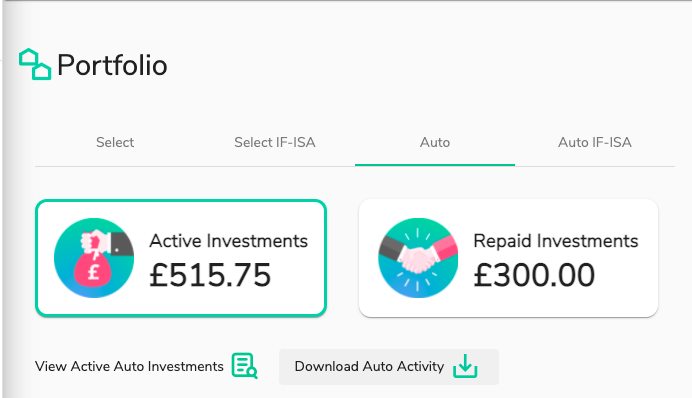
Task: Click the pound symbol on the pink bag
Action: (94, 271)
